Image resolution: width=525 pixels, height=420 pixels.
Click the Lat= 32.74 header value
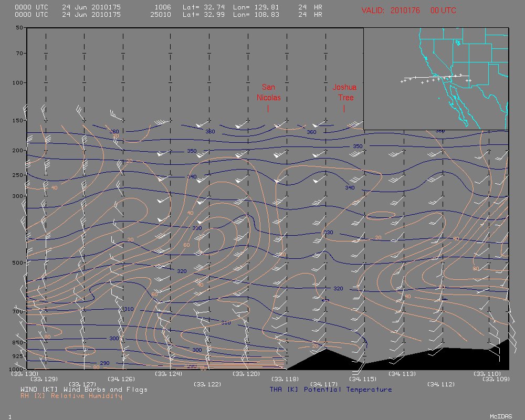pyautogui.click(x=203, y=7)
